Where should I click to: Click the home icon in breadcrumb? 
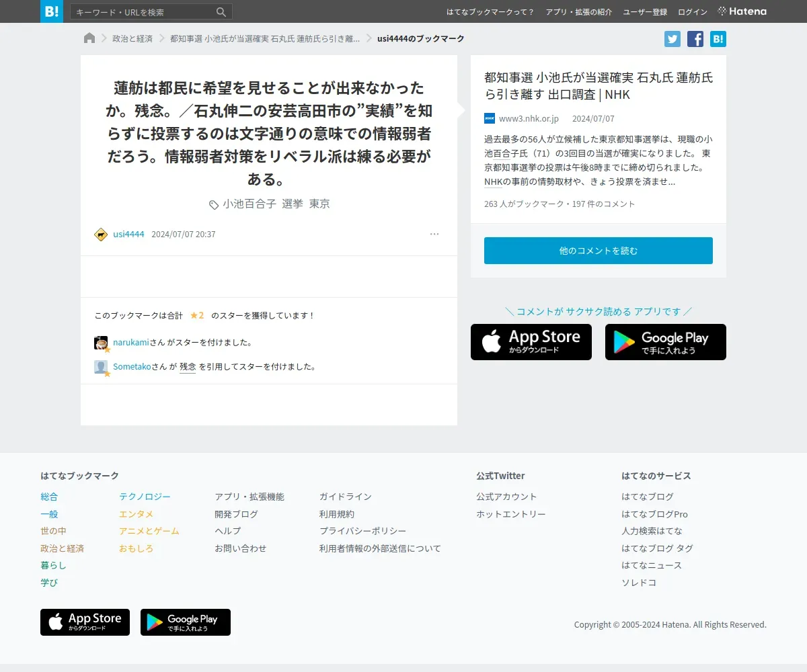click(x=89, y=38)
